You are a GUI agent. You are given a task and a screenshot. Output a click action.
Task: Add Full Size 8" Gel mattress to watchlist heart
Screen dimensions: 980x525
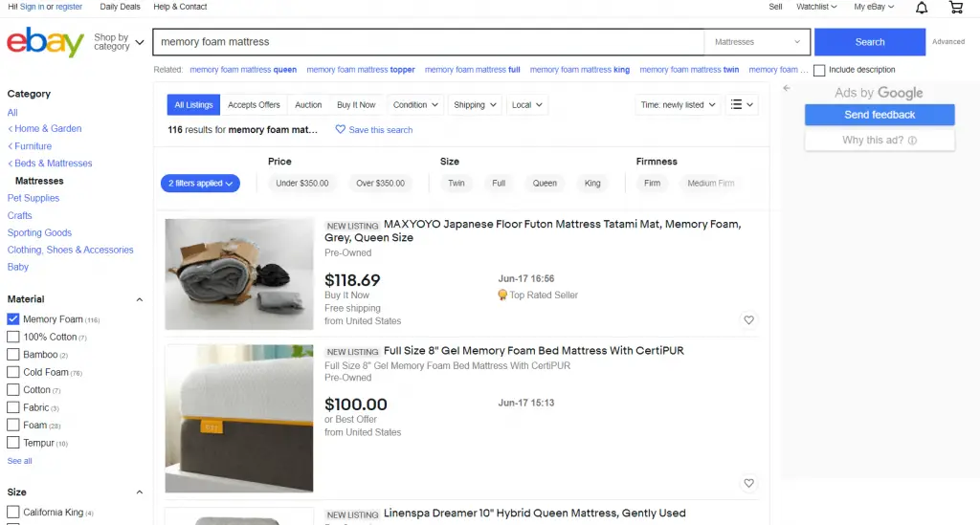click(x=748, y=483)
